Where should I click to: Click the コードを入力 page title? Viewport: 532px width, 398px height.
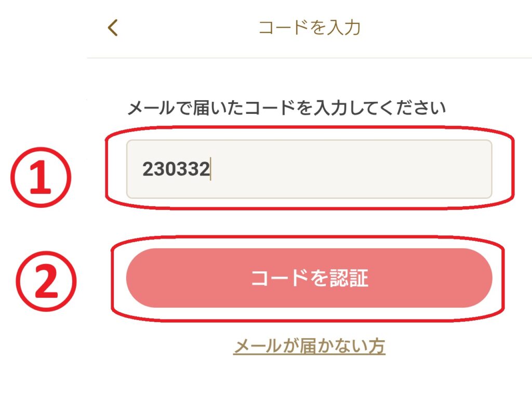[x=309, y=28]
